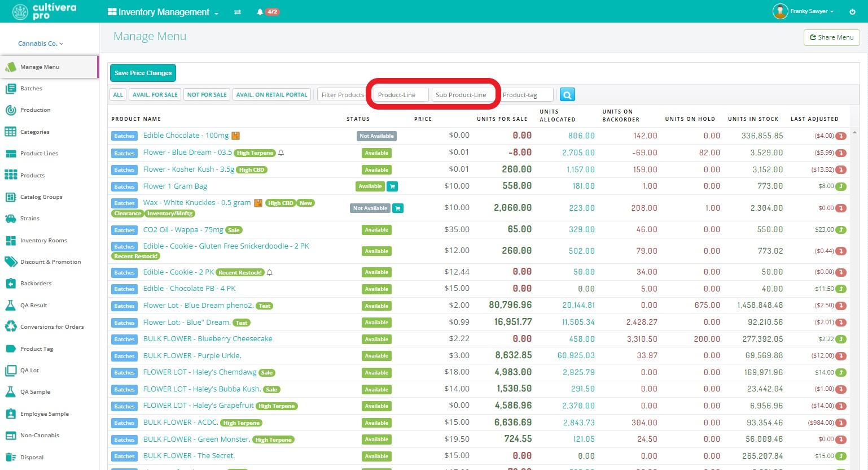
Task: Toggle Available status for BULK FLOWER - The Secret
Action: [x=376, y=456]
